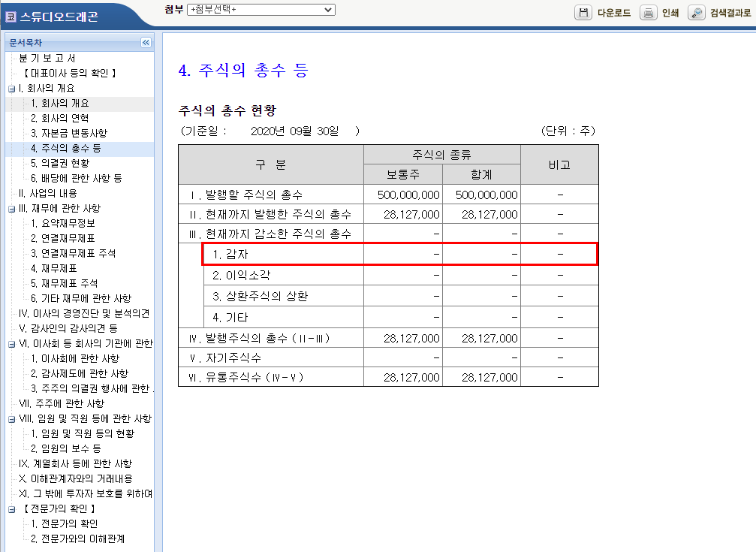Click the 3. 상환주식의 상환 row label
This screenshot has height=552, width=756.
[x=260, y=296]
